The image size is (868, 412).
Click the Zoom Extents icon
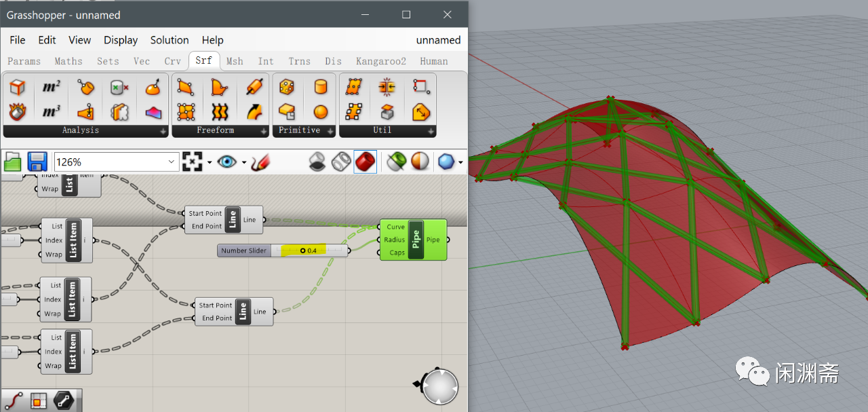(x=193, y=162)
